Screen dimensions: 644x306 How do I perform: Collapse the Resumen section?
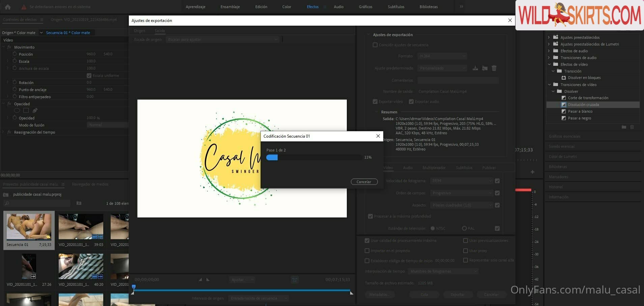[x=376, y=112]
